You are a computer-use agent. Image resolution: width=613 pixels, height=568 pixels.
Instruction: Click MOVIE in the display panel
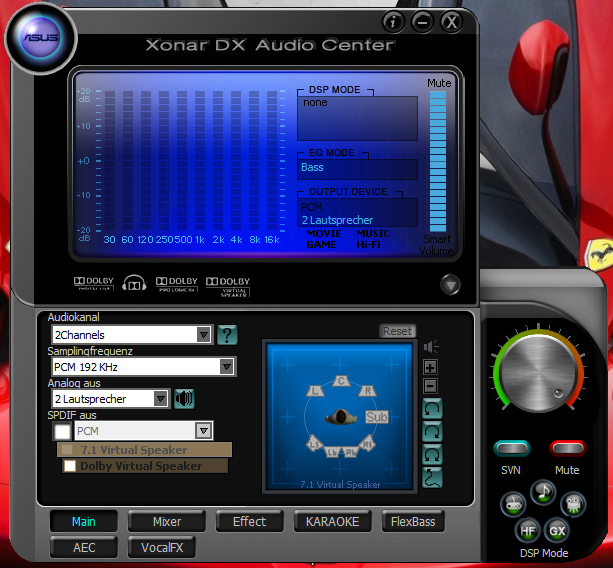click(324, 233)
